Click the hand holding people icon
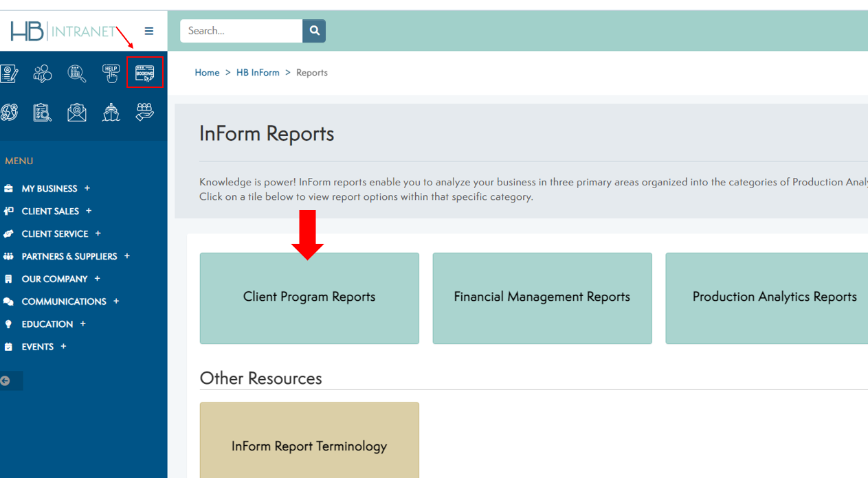 (x=144, y=112)
